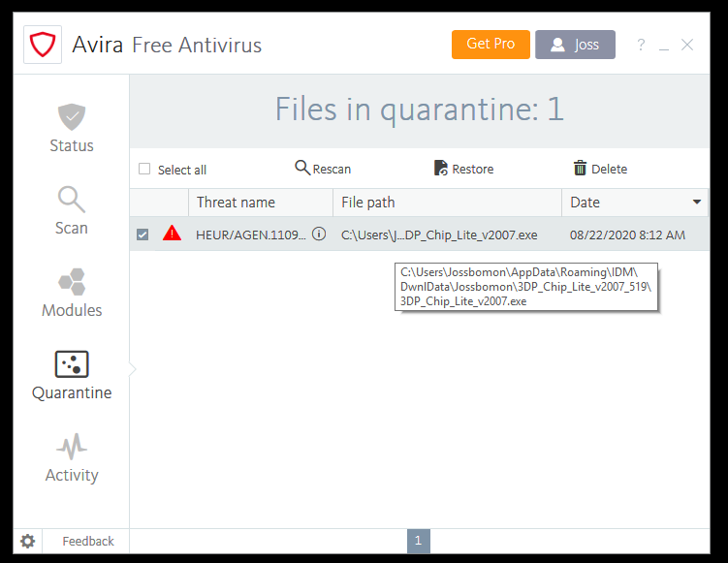Click the Rescan text label
The image size is (728, 563).
332,169
